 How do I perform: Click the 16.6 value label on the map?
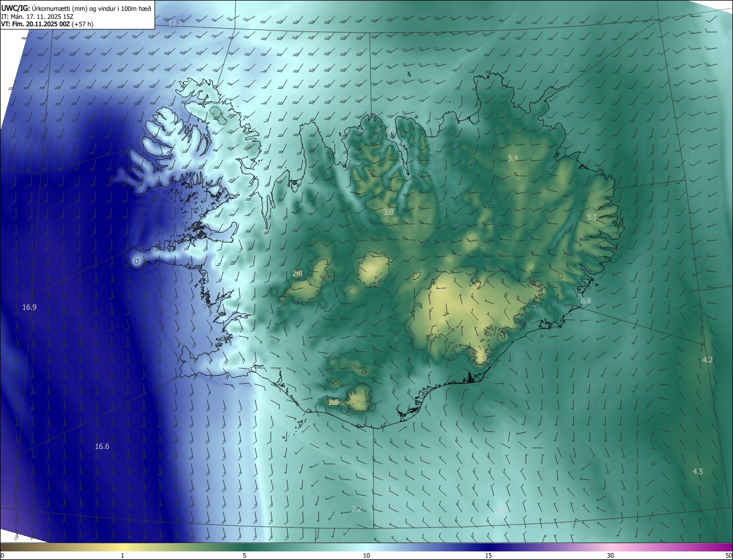[x=102, y=447]
